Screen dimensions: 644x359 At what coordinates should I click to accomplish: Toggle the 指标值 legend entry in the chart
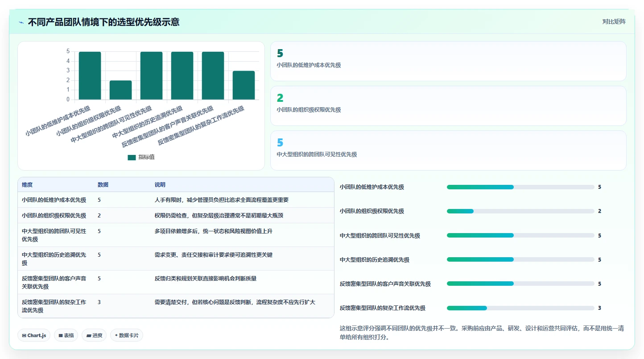[x=141, y=157]
